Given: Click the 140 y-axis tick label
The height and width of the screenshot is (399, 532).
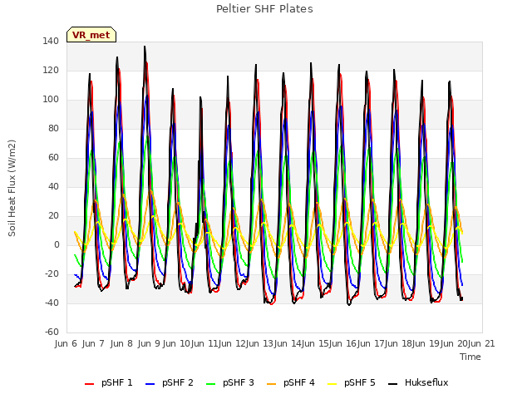Looking at the screenshot, I should tap(51, 42).
